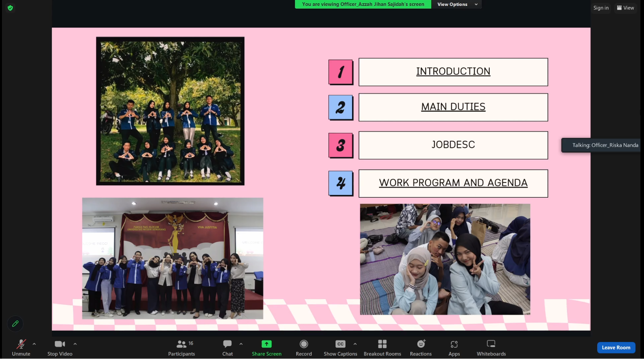Screen dimensions: 644x359
Task: Click the green encryption shield icon
Action: pos(10,8)
